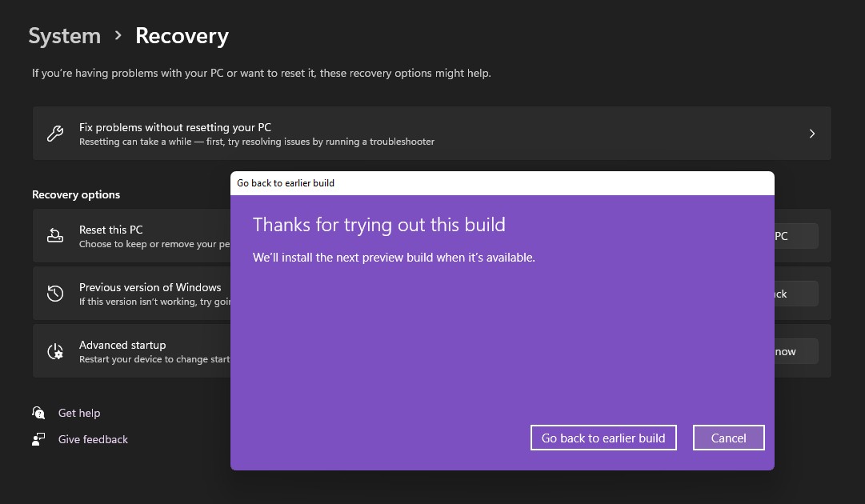Click the Recovery options section header

[x=76, y=194]
